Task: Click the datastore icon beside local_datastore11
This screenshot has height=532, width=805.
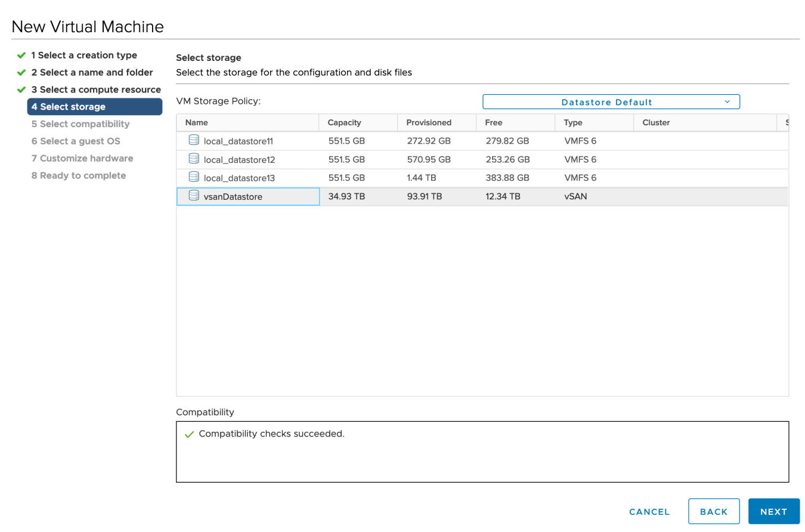Action: (193, 141)
